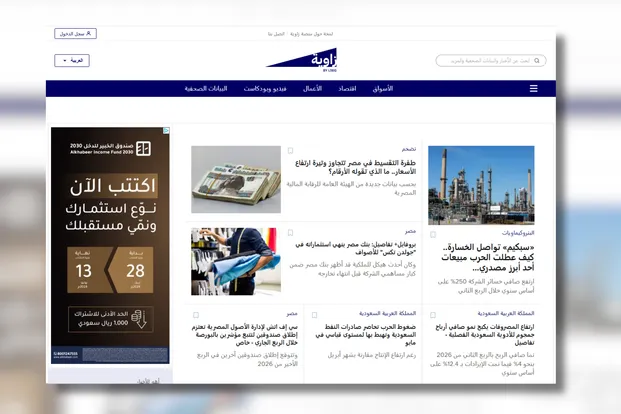Open the الأعمال menu
This screenshot has height=414, width=621.
[x=312, y=88]
